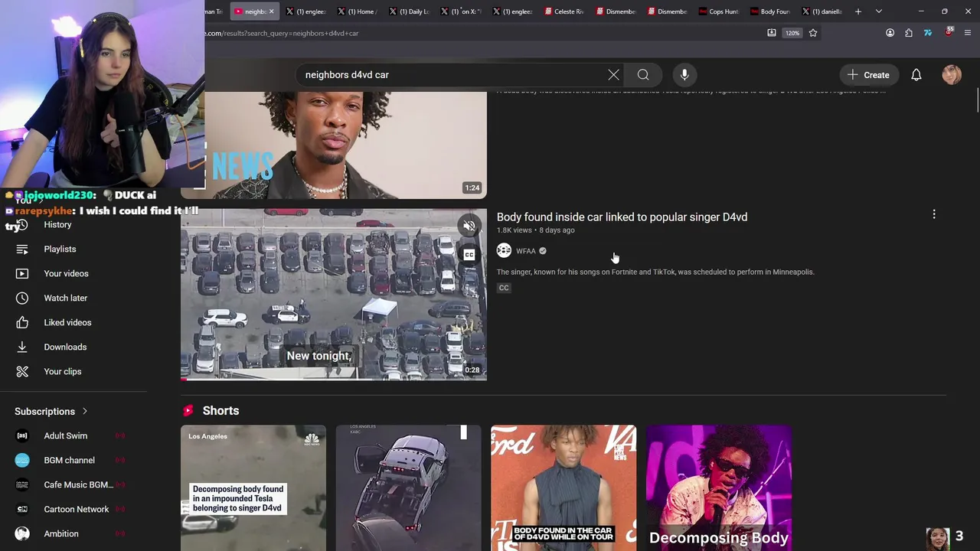The height and width of the screenshot is (551, 980).
Task: Click the 120% zoom level indicator
Action: tap(792, 33)
